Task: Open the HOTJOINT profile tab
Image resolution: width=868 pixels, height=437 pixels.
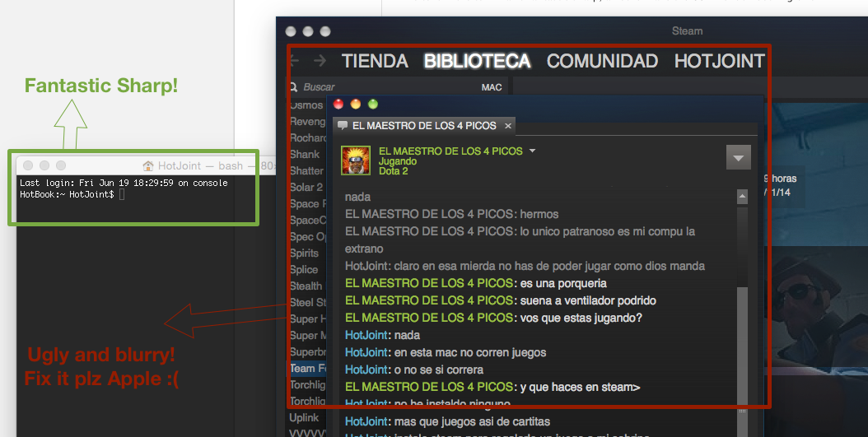Action: click(x=720, y=61)
